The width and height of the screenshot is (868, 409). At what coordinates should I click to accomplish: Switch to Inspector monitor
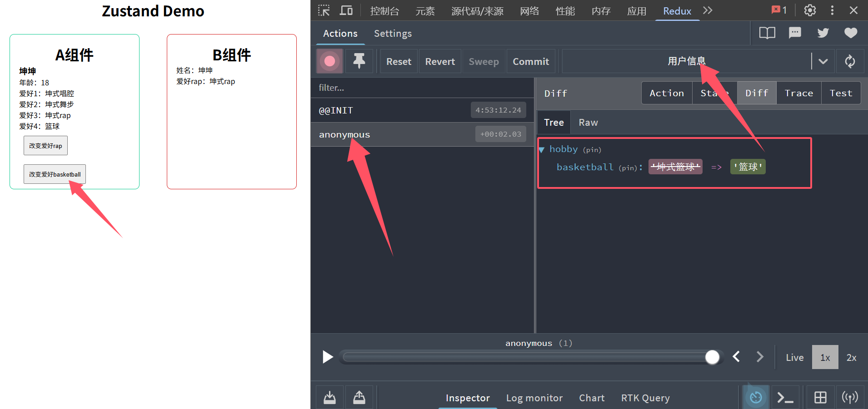tap(468, 398)
